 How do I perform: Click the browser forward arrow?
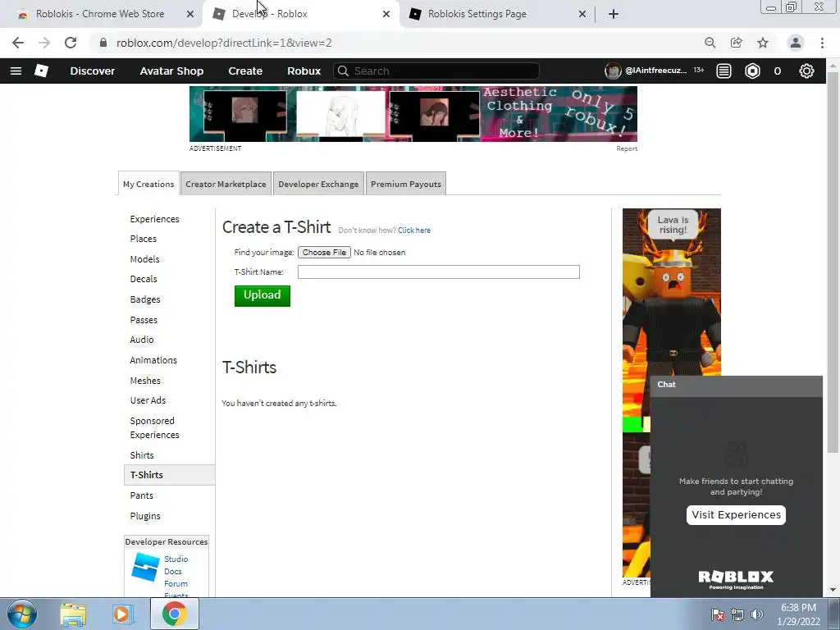tap(44, 43)
